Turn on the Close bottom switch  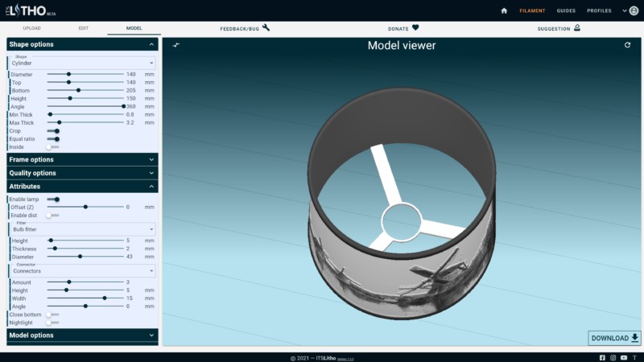click(52, 315)
